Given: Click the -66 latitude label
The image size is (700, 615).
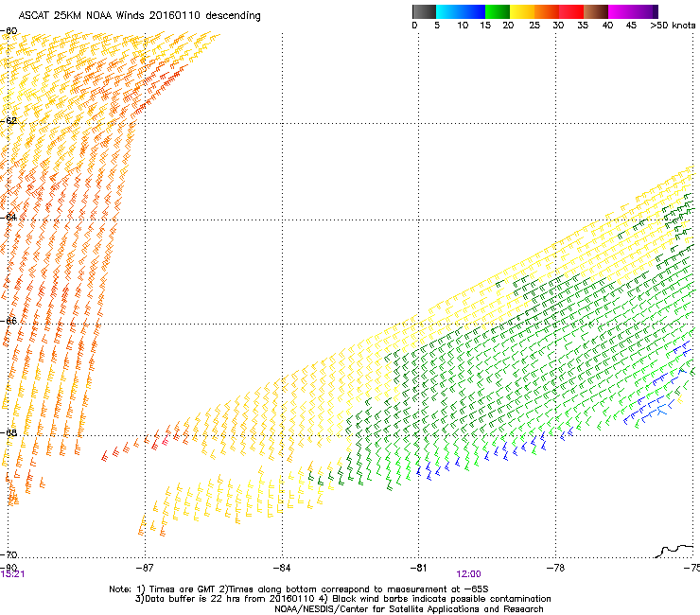Looking at the screenshot, I should (x=9, y=321).
